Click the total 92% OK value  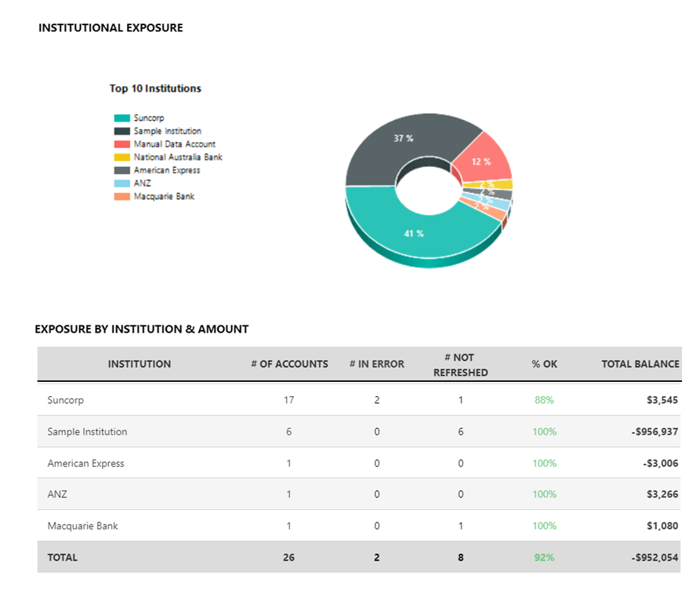(x=544, y=558)
